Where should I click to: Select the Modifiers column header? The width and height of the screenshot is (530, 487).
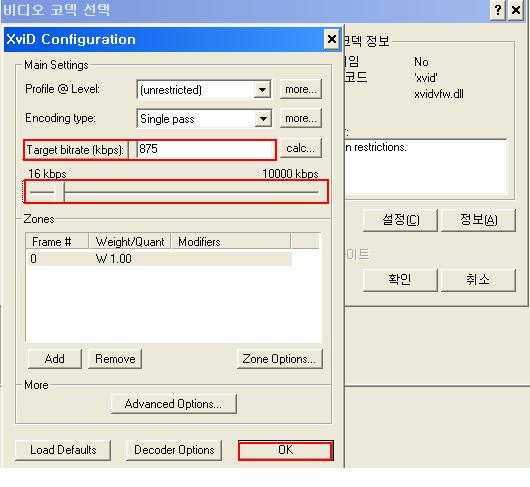231,242
